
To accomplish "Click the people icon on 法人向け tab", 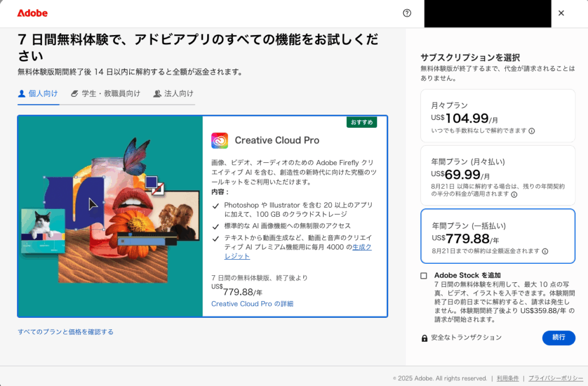I will click(x=157, y=93).
